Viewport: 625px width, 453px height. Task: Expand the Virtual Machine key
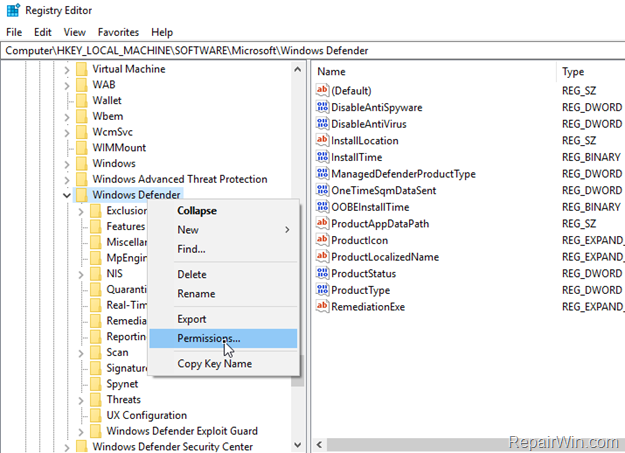(x=67, y=70)
